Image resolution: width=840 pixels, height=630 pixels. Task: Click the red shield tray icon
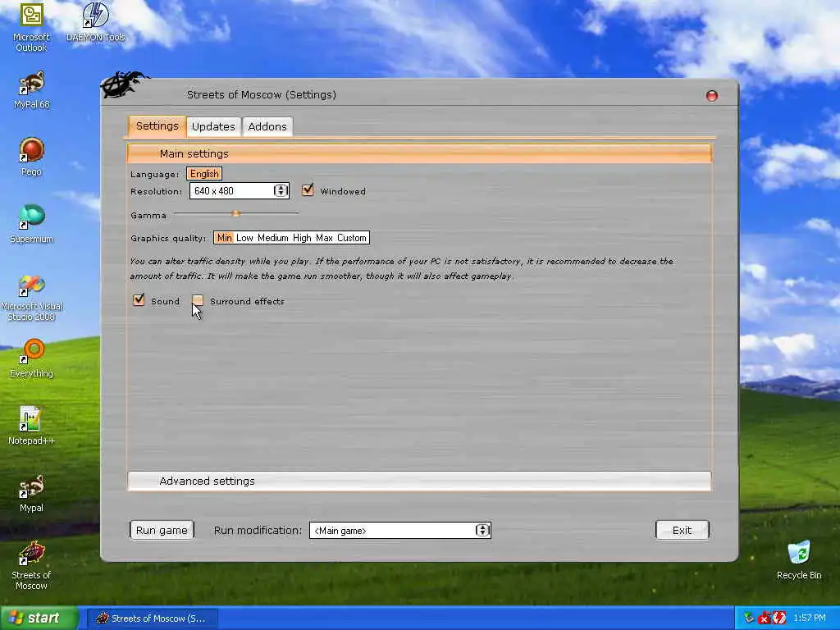tap(779, 618)
